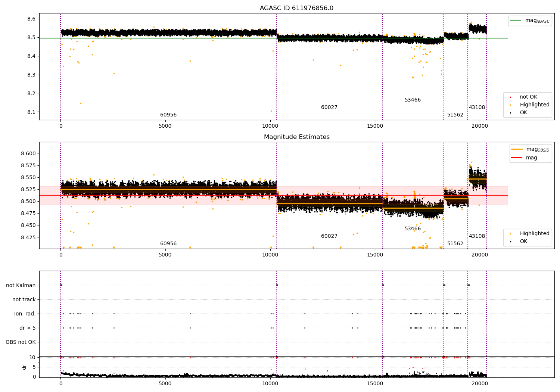Viewport: 560px width, 392px height.
Task: Click 'Highlighted' legend entry in Magnitude Estimates plot
Action: [535, 234]
